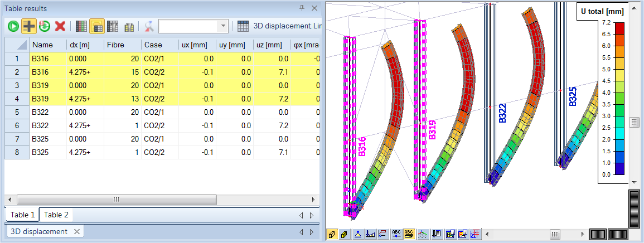Toggle the highlighted plus selection button
The image size is (644, 243).
[x=28, y=26]
